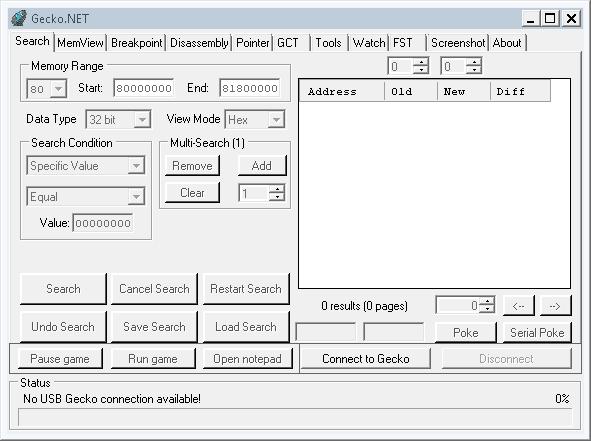Screen dimensions: 591x441
Task: Increase first spinner above results list
Action: 421,63
